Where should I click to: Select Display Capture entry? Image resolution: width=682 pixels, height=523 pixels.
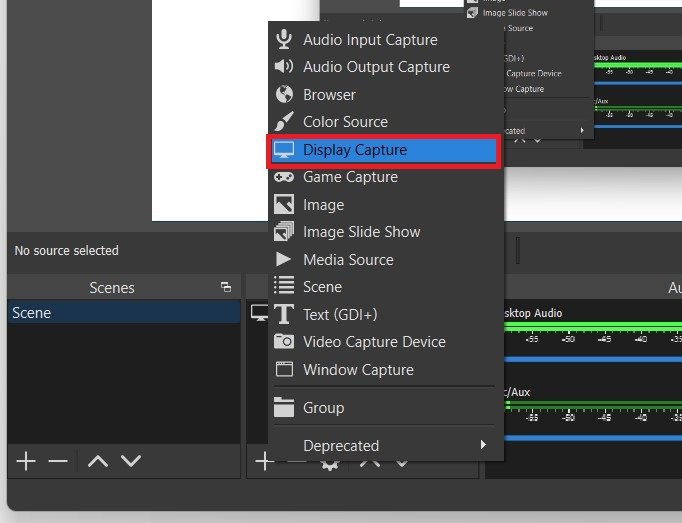click(384, 150)
